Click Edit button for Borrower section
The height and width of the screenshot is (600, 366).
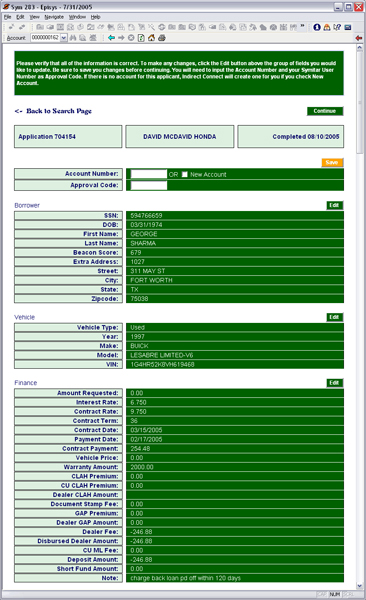(334, 205)
